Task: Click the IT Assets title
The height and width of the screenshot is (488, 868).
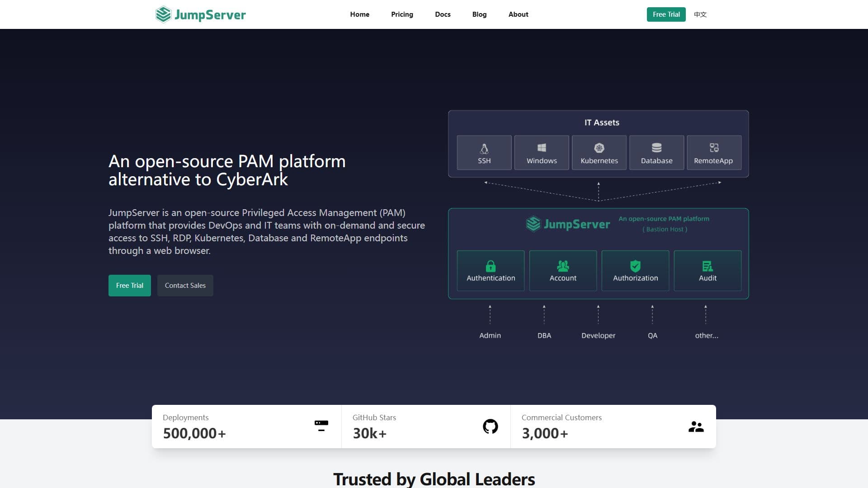Action: pyautogui.click(x=602, y=122)
